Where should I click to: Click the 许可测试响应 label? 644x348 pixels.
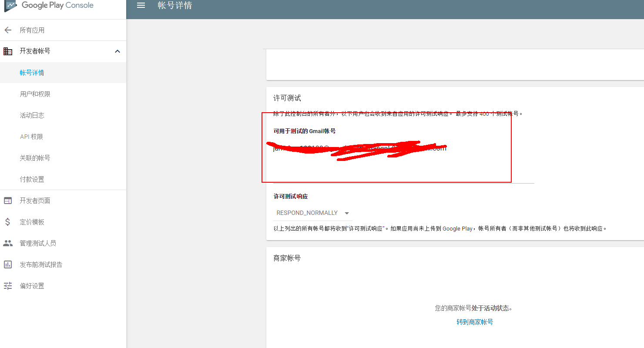coord(291,197)
